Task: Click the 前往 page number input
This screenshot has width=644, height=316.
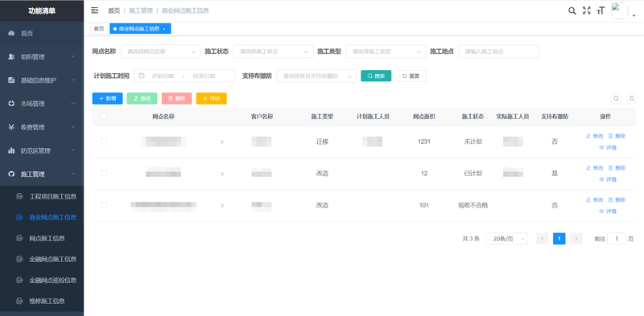Action: click(x=617, y=239)
